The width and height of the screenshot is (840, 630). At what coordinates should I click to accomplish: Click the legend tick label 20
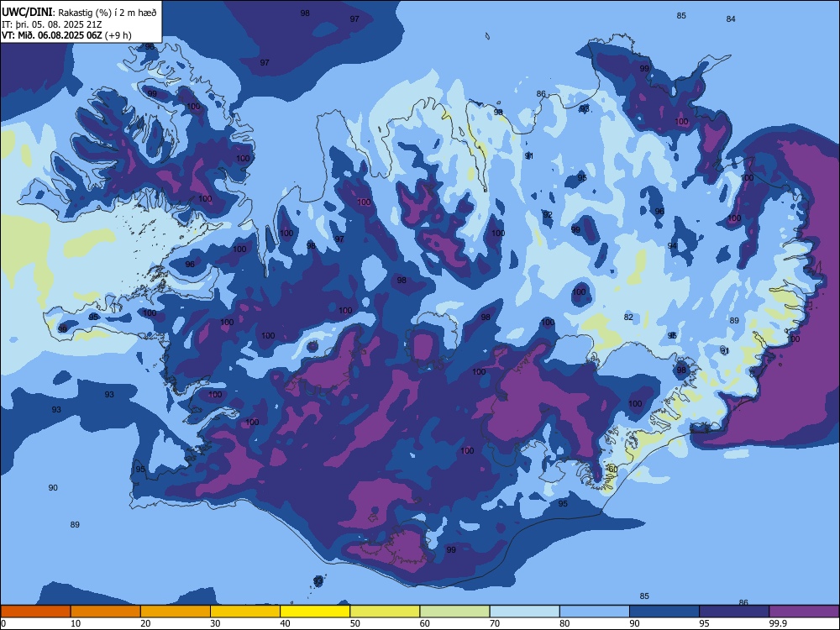[145, 623]
